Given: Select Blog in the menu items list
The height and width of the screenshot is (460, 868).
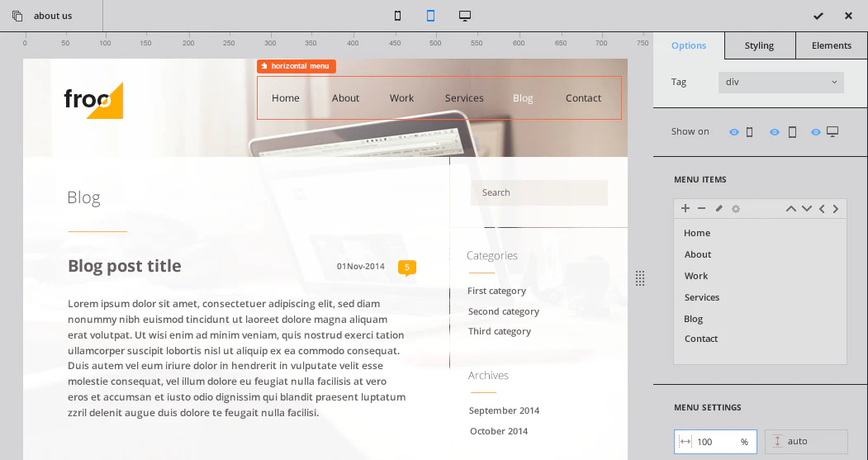Looking at the screenshot, I should tap(693, 319).
